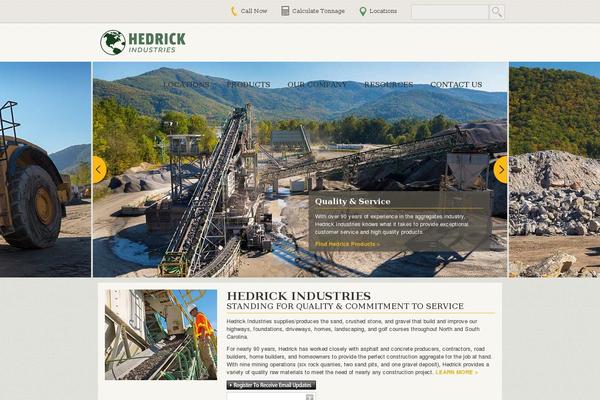Open the Call Now link

pos(254,11)
